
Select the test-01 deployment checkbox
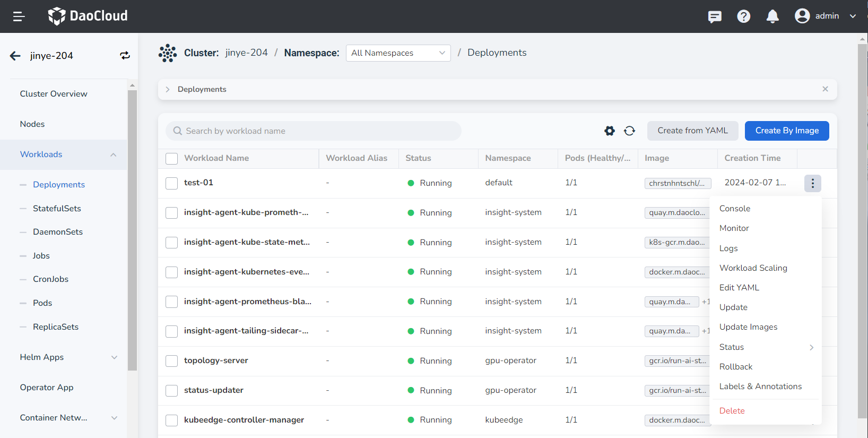coord(171,183)
